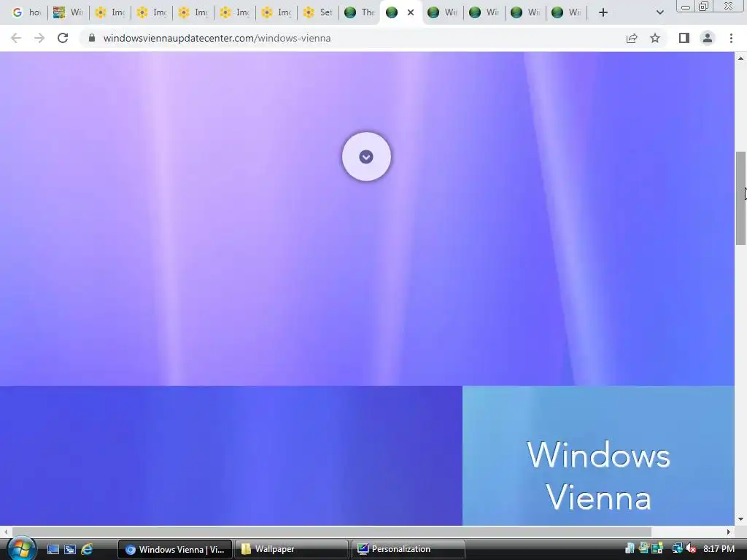Select Windows Vienna Chrome taskbar button
Image resolution: width=747 pixels, height=560 pixels.
click(x=175, y=550)
